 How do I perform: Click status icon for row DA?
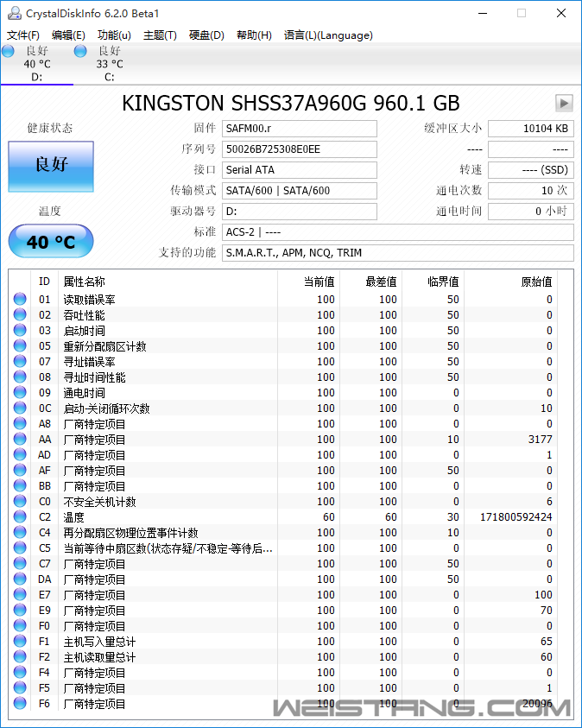20,579
